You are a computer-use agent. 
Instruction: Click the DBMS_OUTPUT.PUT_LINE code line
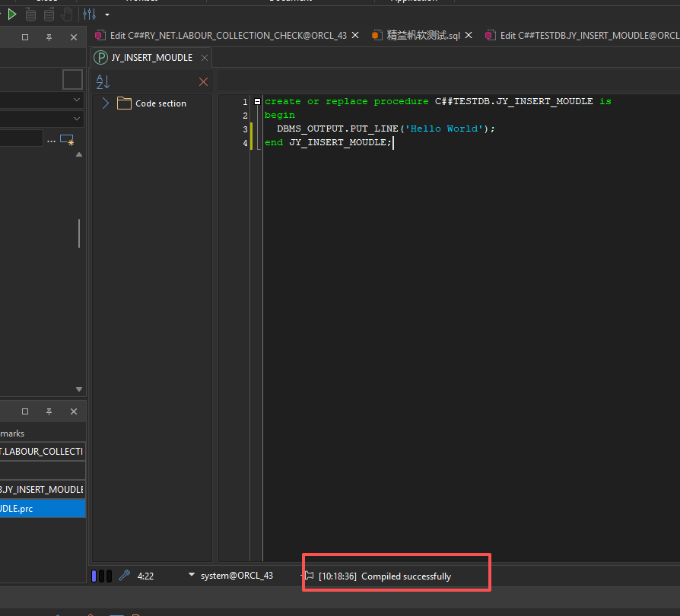386,129
